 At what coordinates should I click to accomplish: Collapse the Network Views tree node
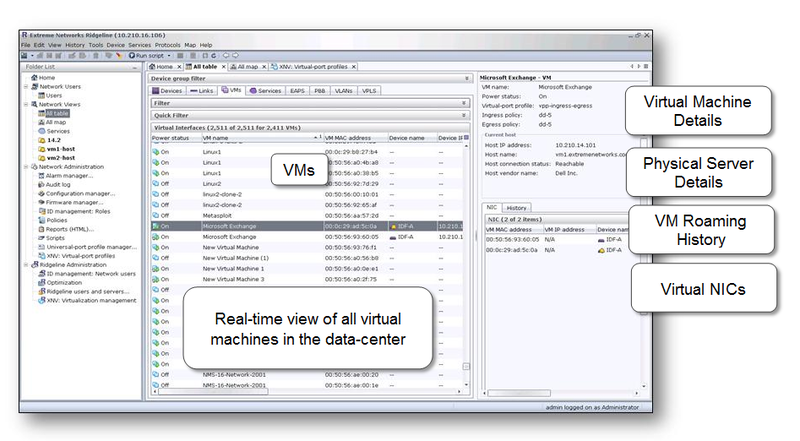pyautogui.click(x=26, y=105)
